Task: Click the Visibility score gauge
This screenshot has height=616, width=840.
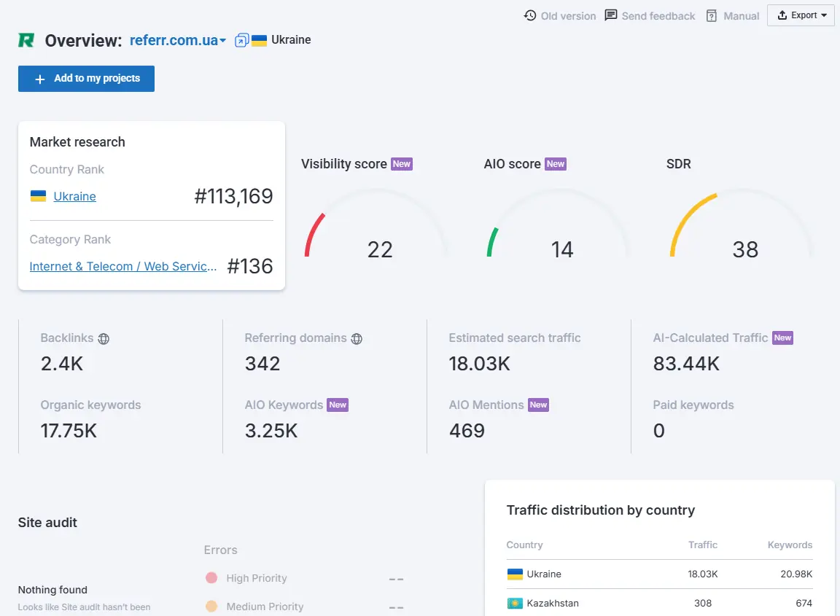Action: tap(377, 226)
